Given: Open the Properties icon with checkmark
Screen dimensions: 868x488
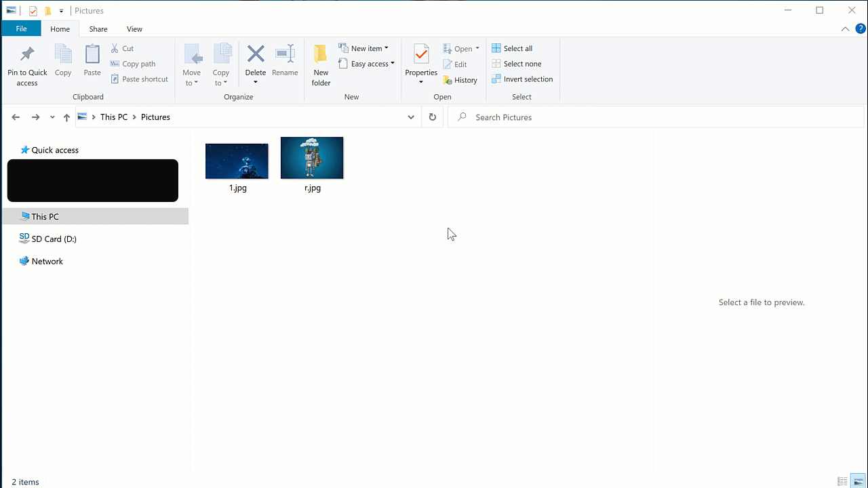Looking at the screenshot, I should click(x=421, y=55).
